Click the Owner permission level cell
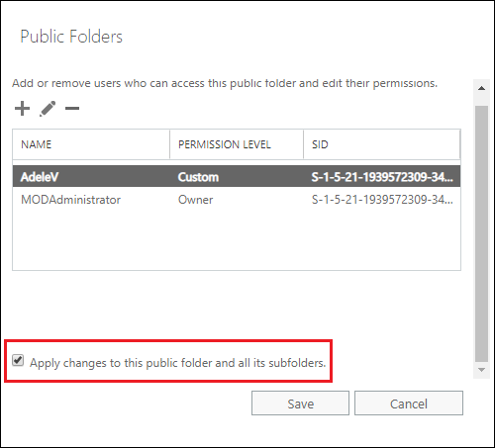Screen dimensions: 495x448 coord(195,200)
